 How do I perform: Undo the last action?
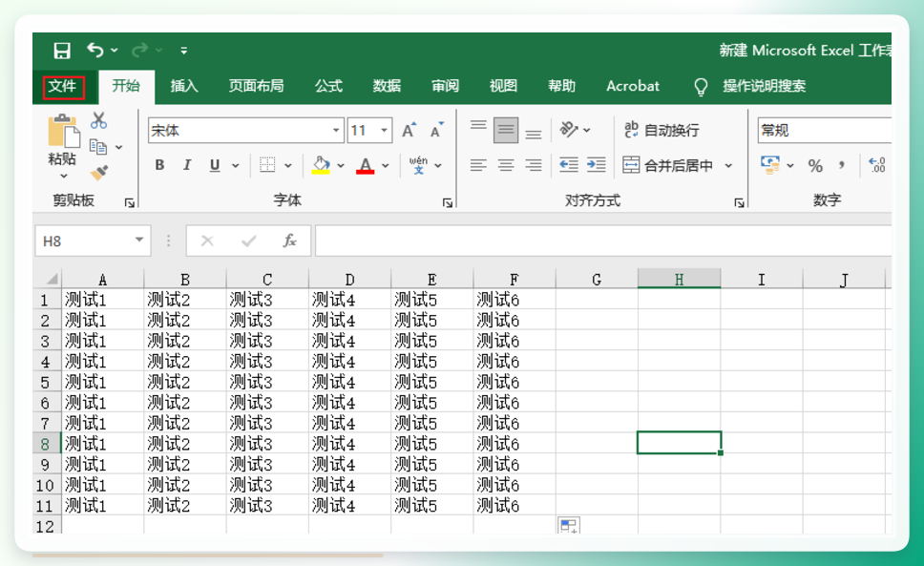pyautogui.click(x=94, y=50)
